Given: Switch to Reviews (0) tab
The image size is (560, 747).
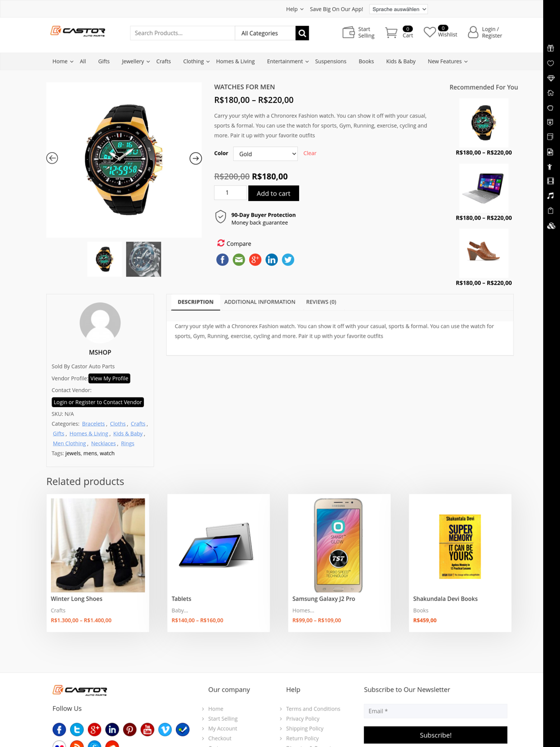Looking at the screenshot, I should point(321,302).
